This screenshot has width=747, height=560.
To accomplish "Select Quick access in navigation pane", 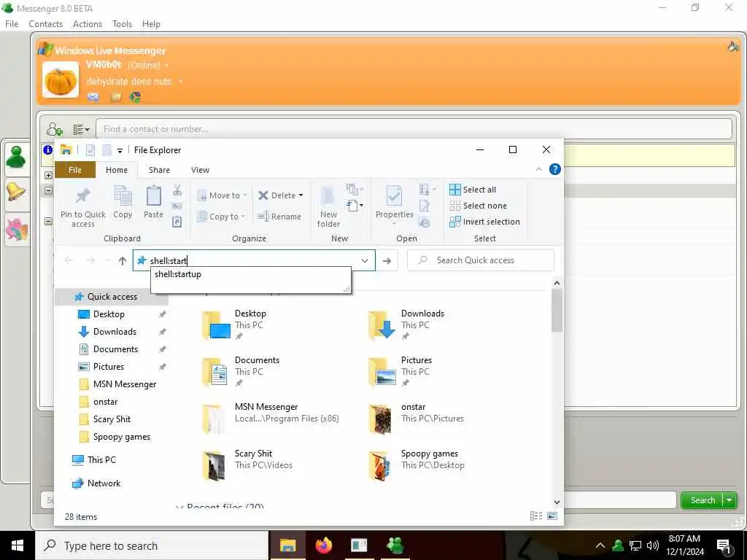I will pos(112,297).
